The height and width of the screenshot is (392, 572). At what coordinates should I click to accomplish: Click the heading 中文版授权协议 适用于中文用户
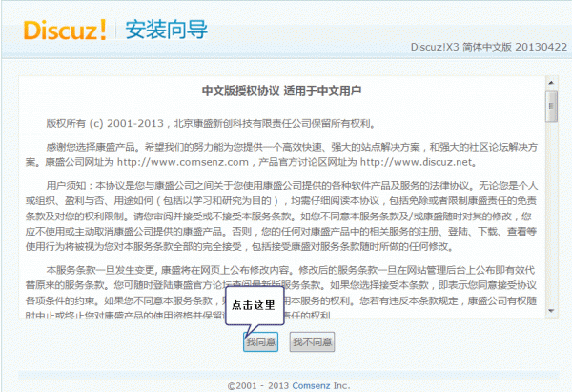[x=281, y=91]
